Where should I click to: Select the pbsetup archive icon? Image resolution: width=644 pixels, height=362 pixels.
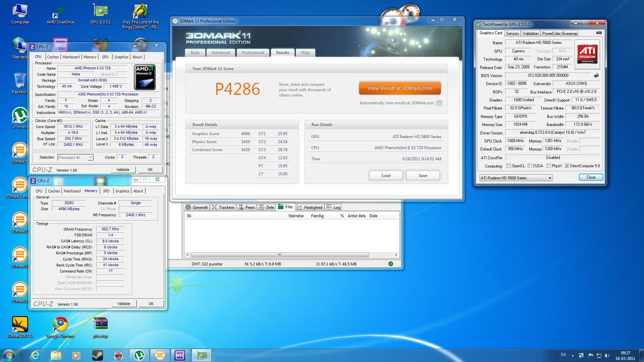[x=101, y=327]
